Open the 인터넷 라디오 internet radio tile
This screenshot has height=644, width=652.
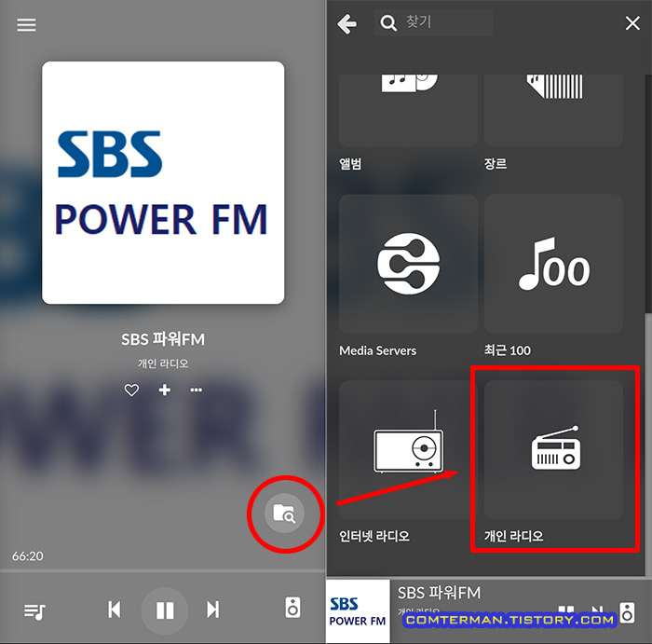point(408,450)
